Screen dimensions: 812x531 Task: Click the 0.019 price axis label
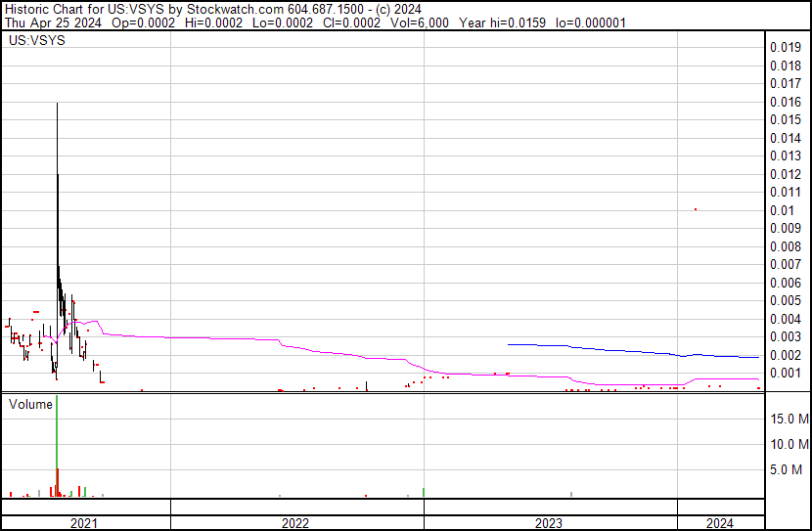tap(785, 47)
